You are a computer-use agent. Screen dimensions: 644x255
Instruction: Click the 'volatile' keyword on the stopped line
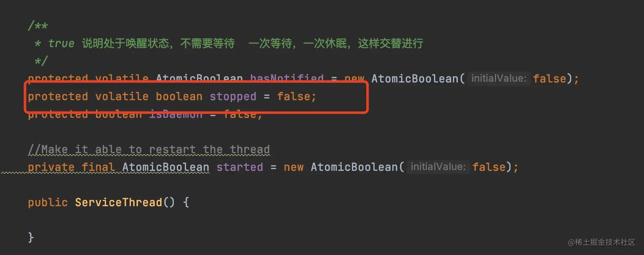pyautogui.click(x=122, y=96)
